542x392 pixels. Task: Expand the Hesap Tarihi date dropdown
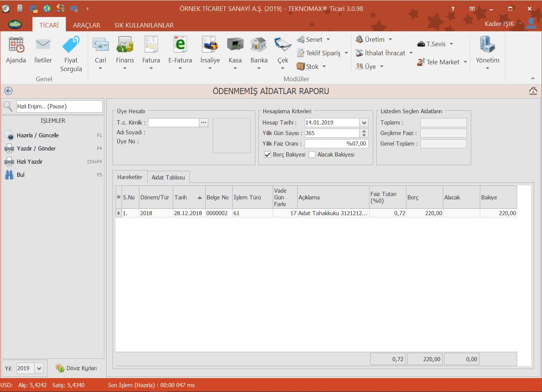tap(364, 123)
